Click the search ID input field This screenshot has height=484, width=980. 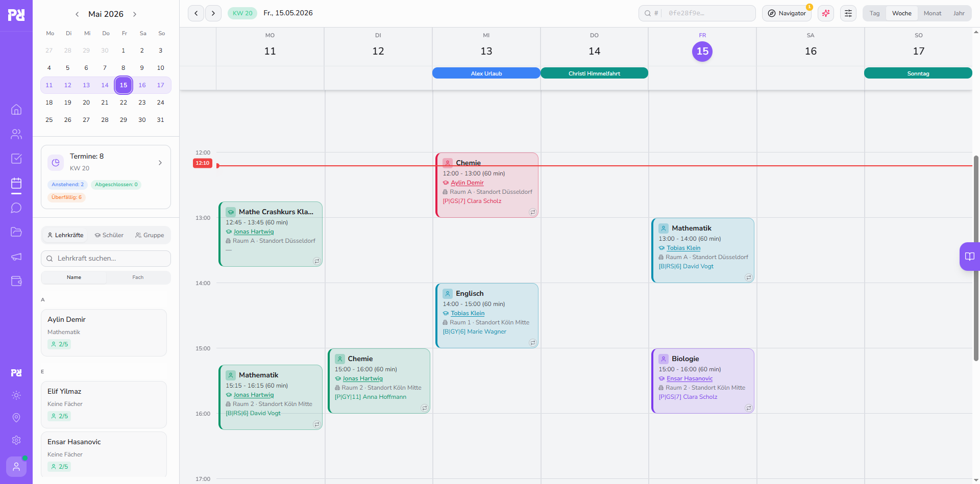point(697,13)
